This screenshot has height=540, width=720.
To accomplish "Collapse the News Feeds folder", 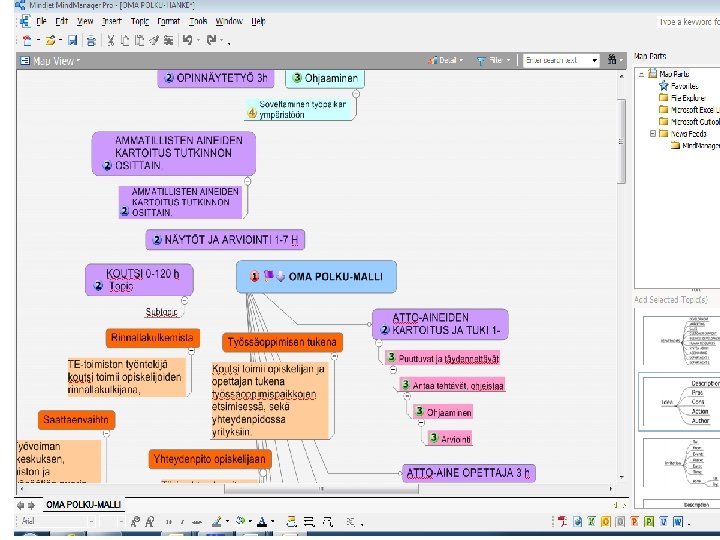I will coord(653,134).
